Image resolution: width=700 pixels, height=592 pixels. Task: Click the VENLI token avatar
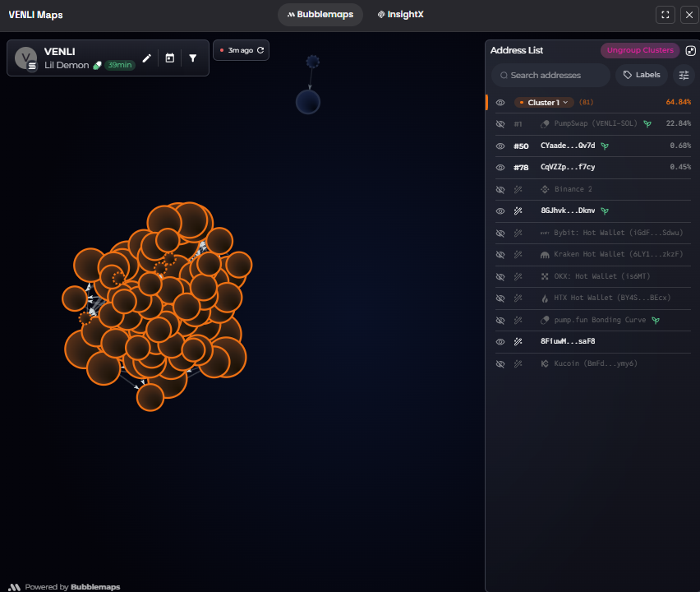point(26,58)
